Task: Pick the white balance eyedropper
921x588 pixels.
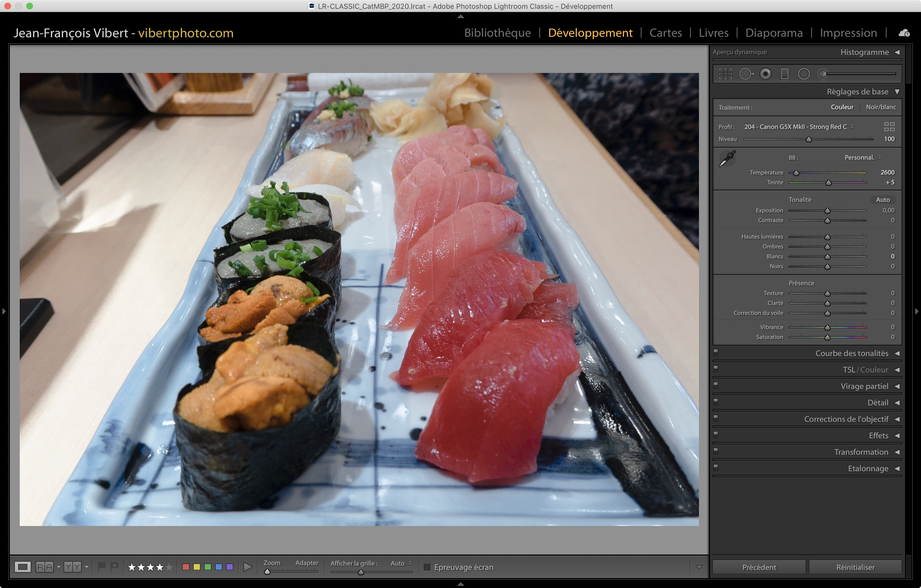Action: (727, 158)
